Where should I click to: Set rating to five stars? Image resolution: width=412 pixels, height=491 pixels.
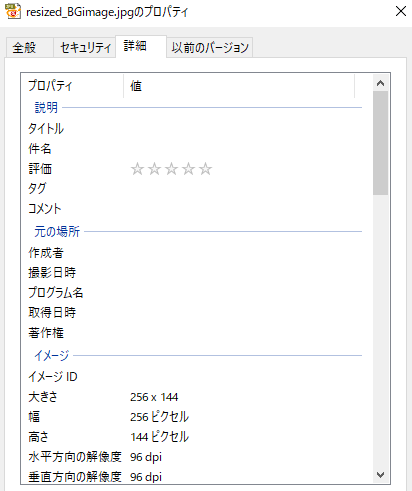pyautogui.click(x=205, y=169)
